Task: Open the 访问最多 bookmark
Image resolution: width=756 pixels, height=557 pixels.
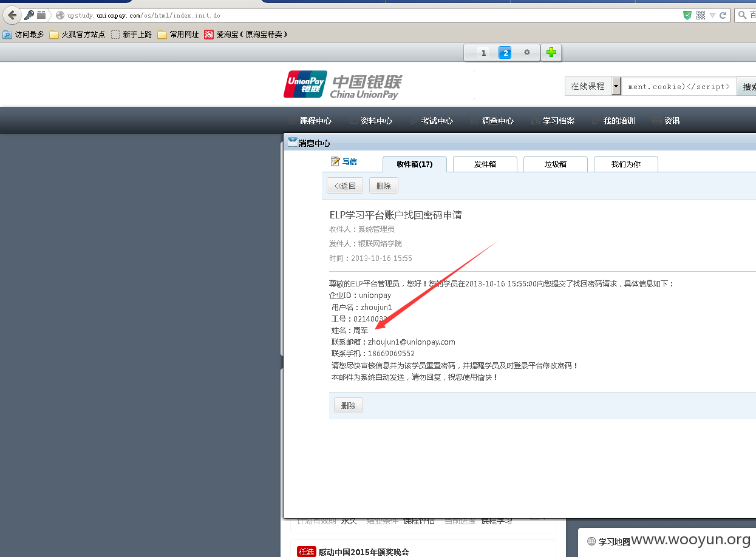Action: click(23, 35)
